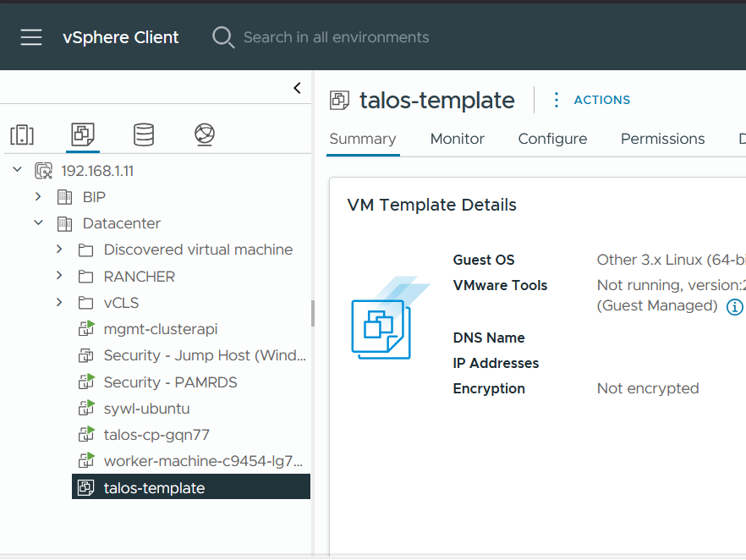Select Datacenter in the inventory tree
This screenshot has width=746, height=560.
click(x=122, y=223)
